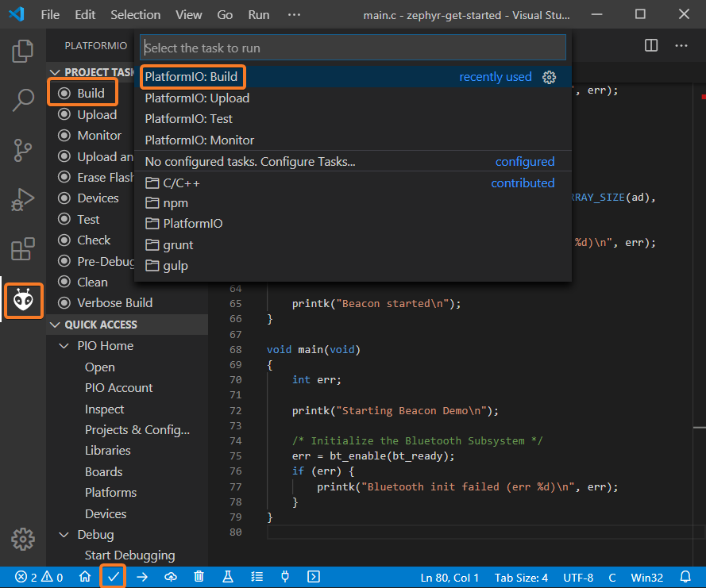Open the grunt task folder
The width and height of the screenshot is (706, 588).
[x=353, y=244]
